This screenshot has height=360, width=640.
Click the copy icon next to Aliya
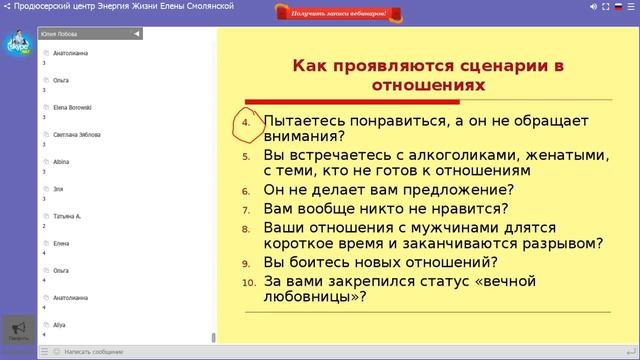coord(46,325)
